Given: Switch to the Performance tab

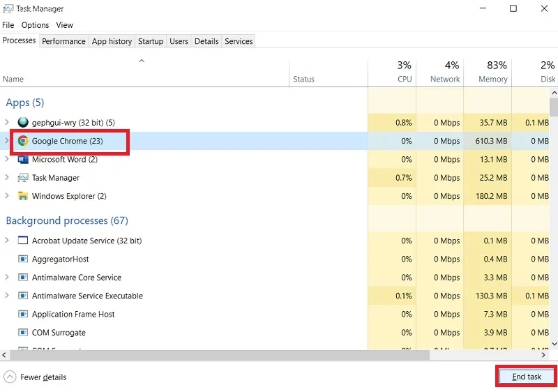Looking at the screenshot, I should (63, 41).
